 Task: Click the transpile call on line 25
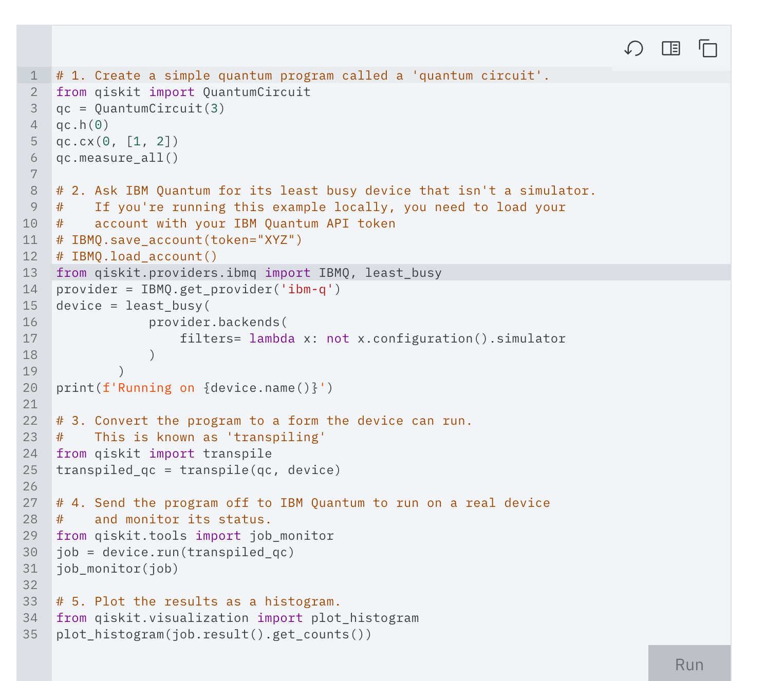(x=213, y=470)
